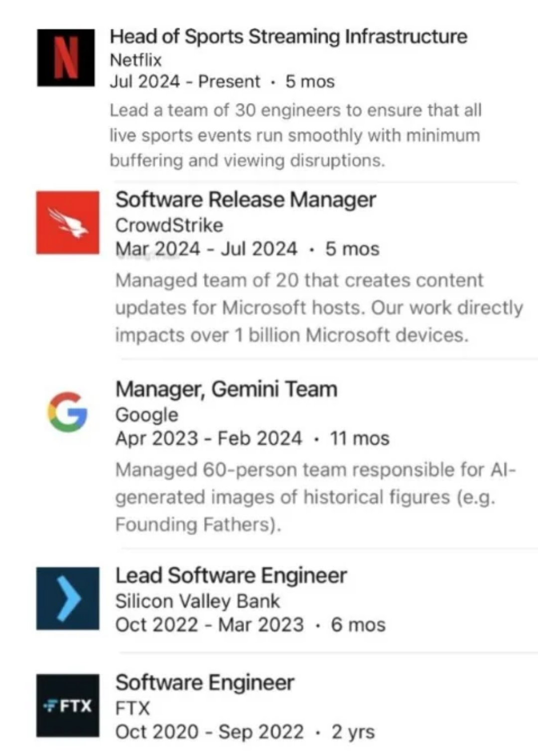Open Head of Sports Streaming Infrastructure title
Screen dimensions: 538x756
coord(288,36)
